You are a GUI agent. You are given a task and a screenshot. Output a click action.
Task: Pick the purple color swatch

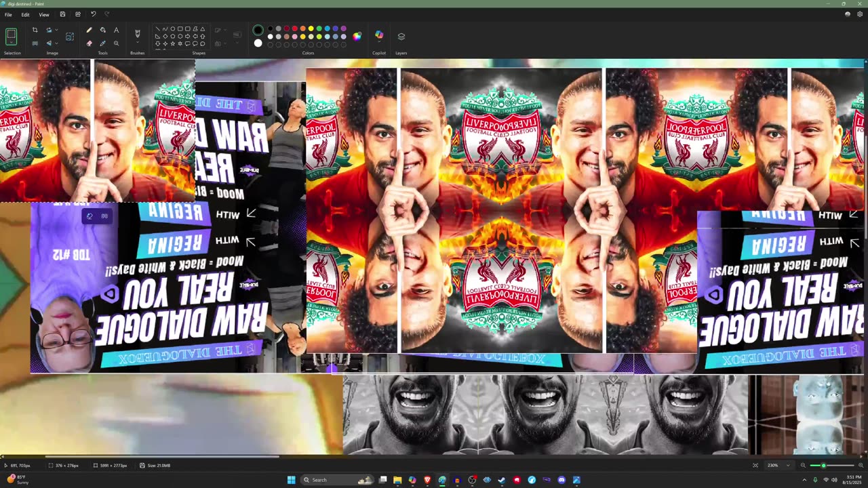[343, 28]
